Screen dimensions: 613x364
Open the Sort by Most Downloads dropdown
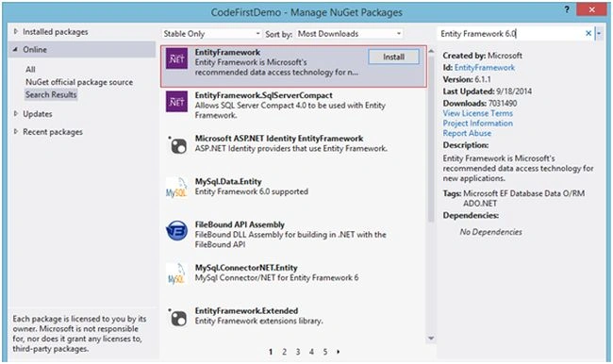tap(349, 34)
